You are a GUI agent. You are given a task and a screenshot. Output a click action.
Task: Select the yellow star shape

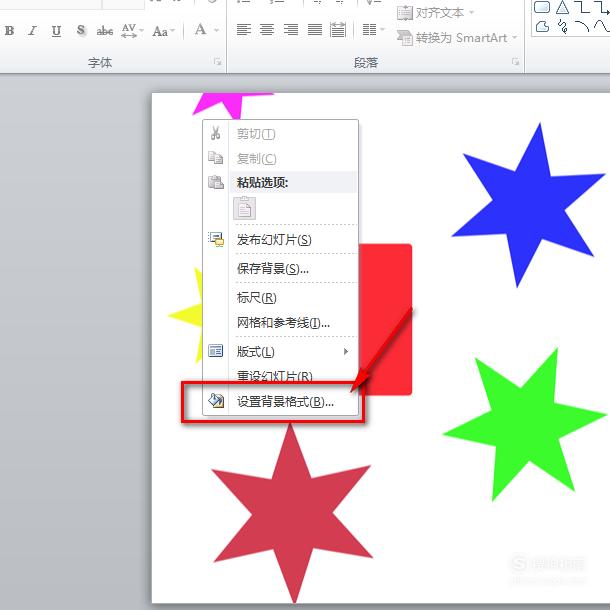[190, 314]
